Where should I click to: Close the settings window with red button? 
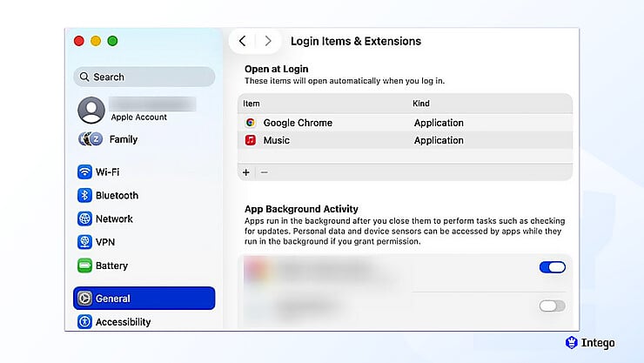(79, 41)
